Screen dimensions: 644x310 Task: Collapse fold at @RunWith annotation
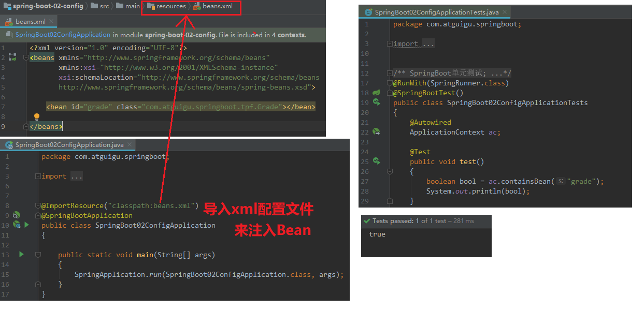click(x=389, y=83)
